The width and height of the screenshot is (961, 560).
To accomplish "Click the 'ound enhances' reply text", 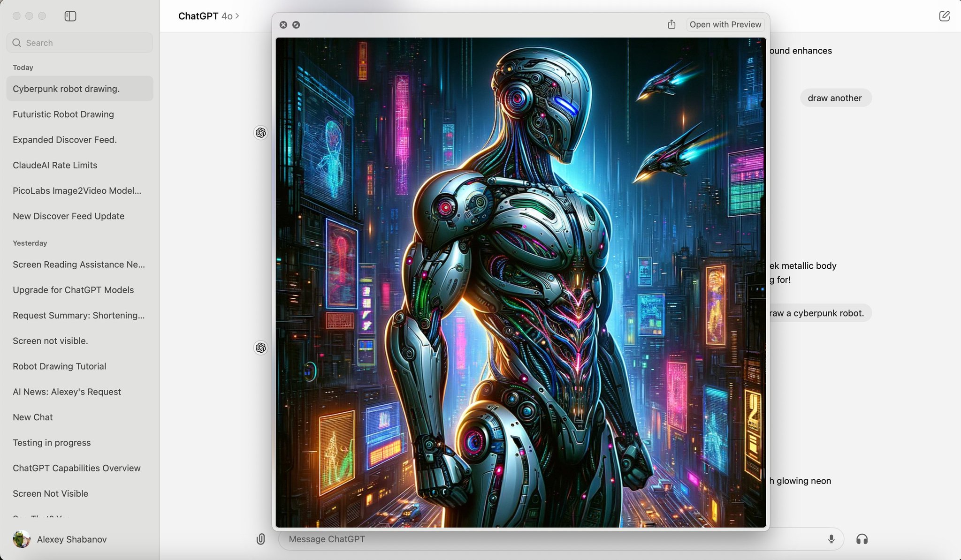I will click(x=801, y=51).
